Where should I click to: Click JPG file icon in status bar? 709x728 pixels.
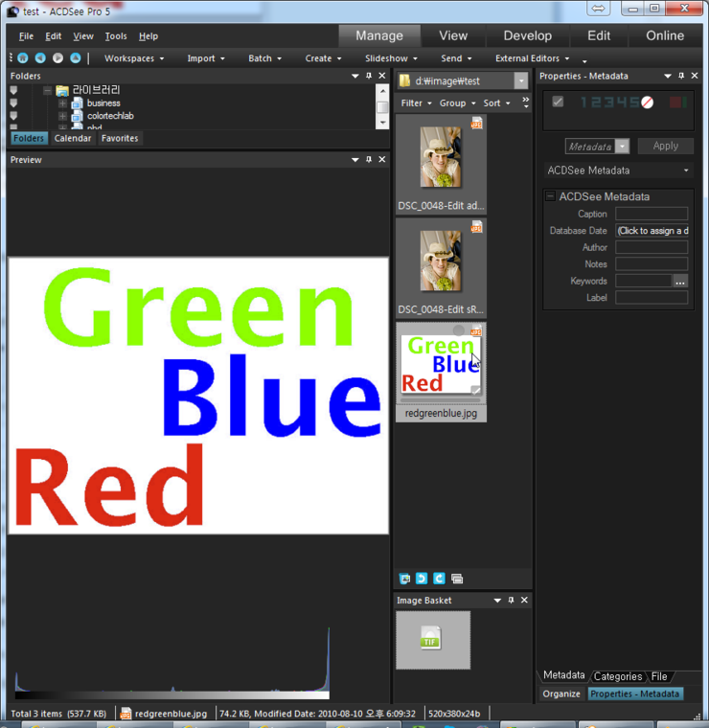tap(126, 713)
